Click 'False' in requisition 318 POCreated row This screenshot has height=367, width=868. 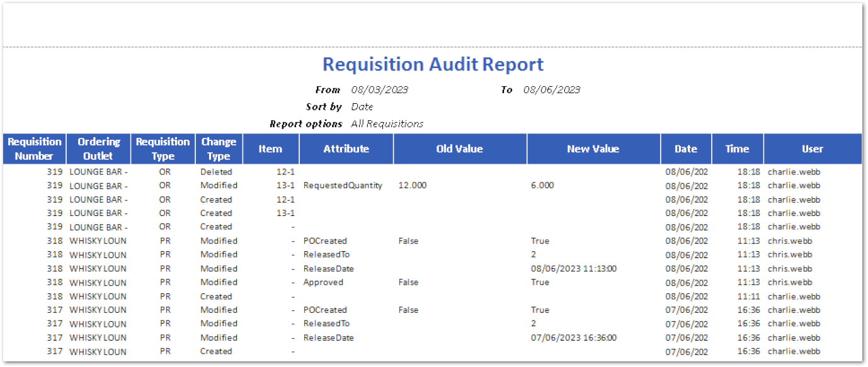pos(408,241)
